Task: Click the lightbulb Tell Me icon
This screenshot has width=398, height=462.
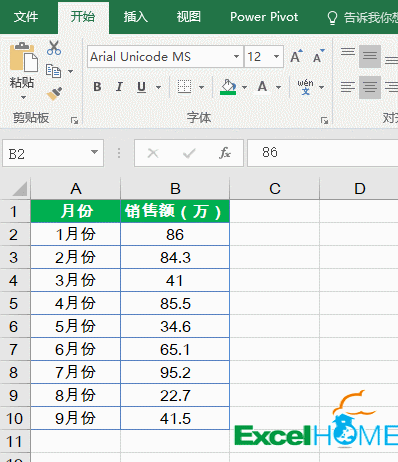Action: [332, 17]
